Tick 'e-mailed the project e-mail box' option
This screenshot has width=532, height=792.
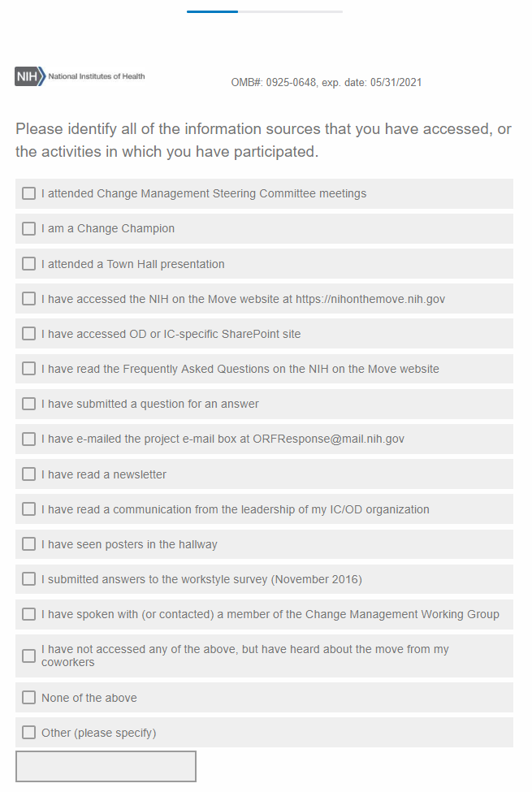[x=29, y=439]
